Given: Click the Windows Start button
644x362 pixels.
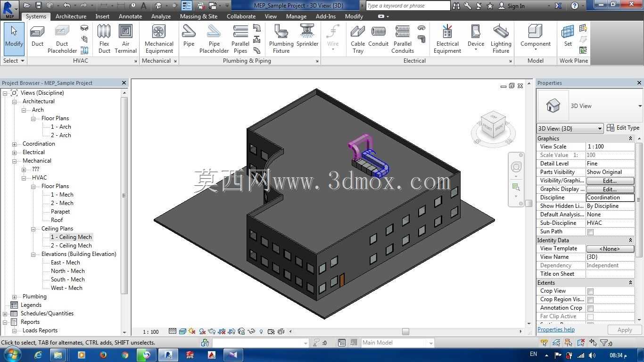Looking at the screenshot, I should pyautogui.click(x=12, y=354).
